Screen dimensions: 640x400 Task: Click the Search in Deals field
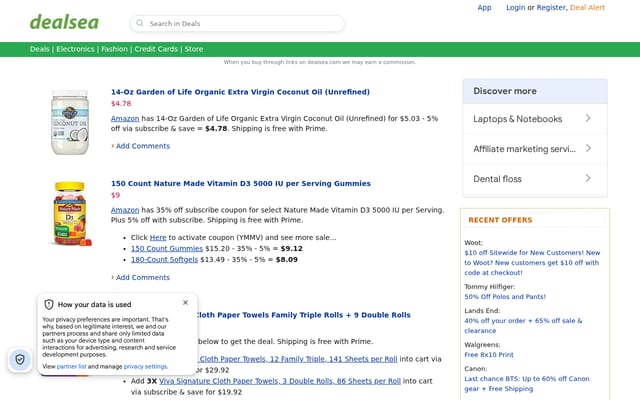tap(237, 24)
